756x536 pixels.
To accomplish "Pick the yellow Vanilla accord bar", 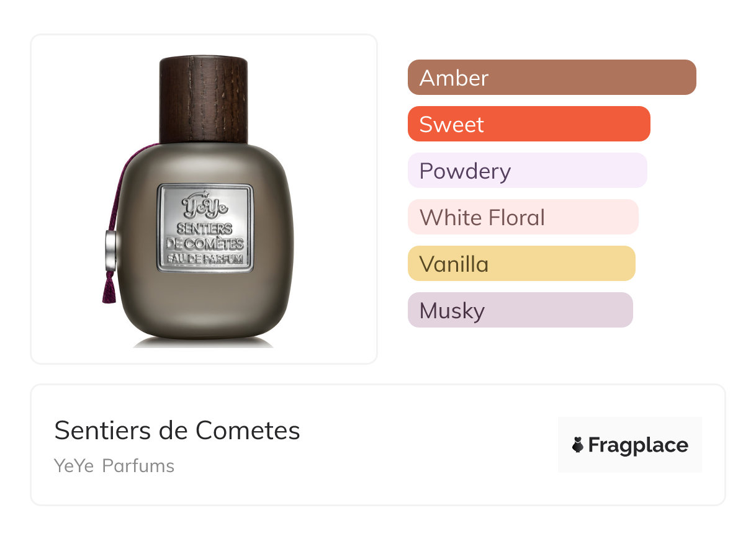I will [x=521, y=264].
